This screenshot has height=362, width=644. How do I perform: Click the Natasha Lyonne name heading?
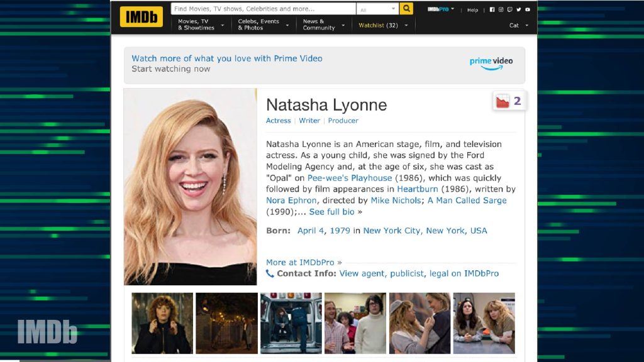[x=326, y=105]
